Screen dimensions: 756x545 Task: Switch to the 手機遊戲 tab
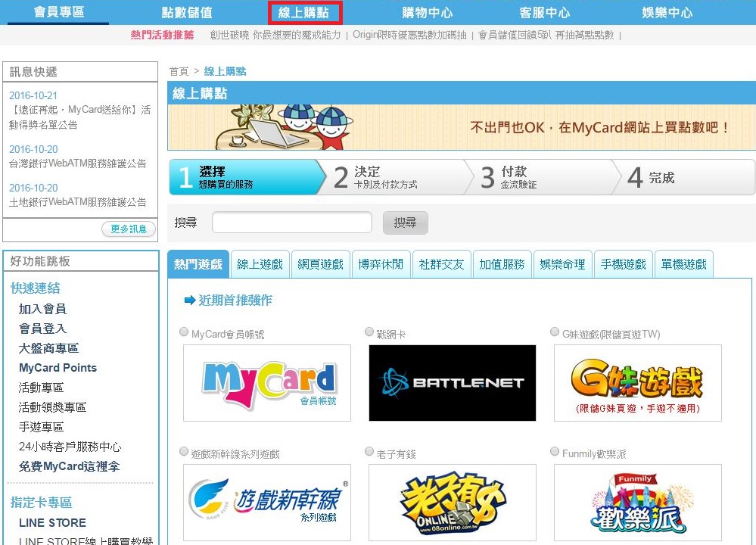pos(624,264)
